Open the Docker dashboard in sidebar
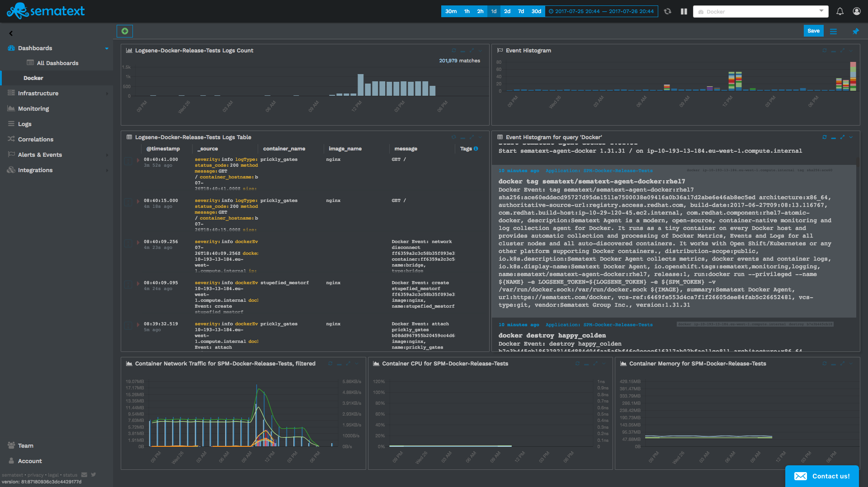 [x=33, y=78]
